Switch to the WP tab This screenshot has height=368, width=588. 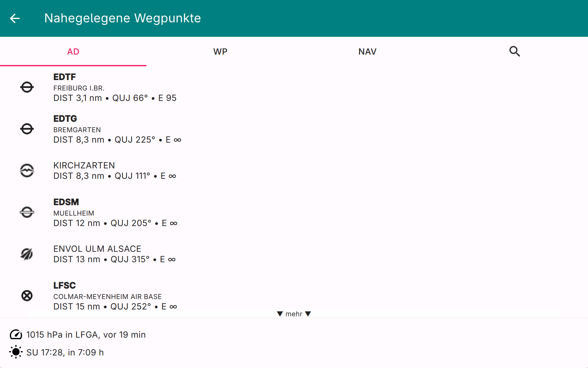pyautogui.click(x=220, y=52)
